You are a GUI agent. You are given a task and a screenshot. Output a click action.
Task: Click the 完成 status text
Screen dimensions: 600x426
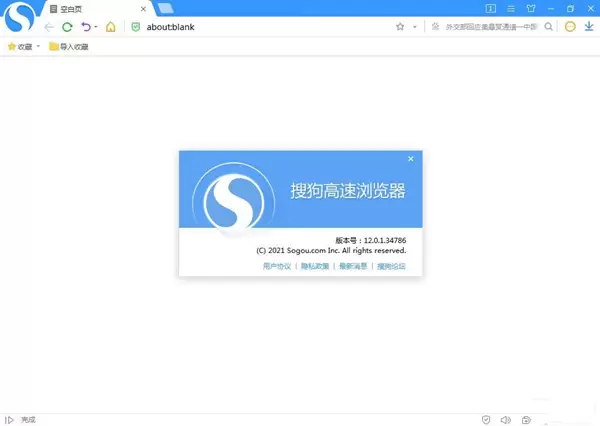pyautogui.click(x=28, y=420)
